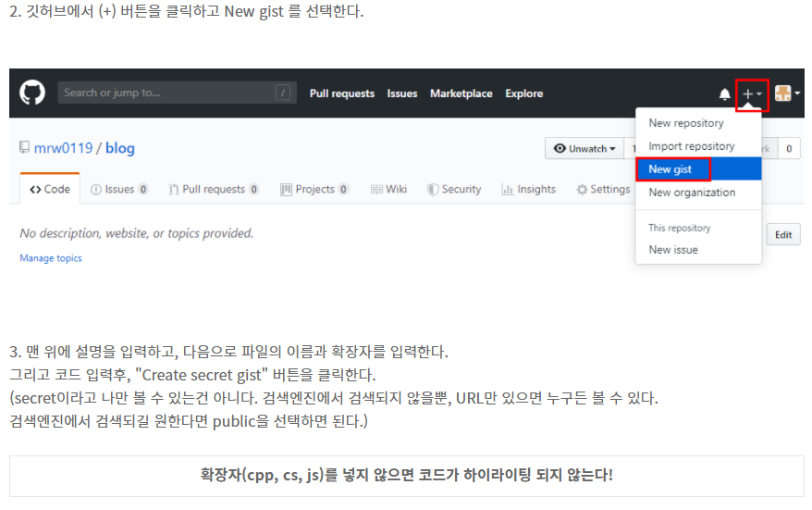812x510 pixels.
Task: Switch to the Code tab
Action: coord(50,189)
